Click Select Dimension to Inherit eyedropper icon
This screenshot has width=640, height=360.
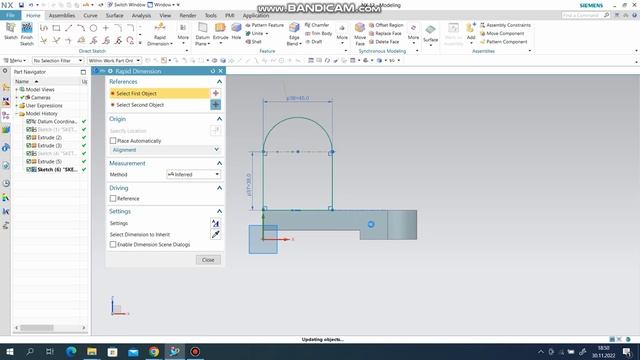point(216,234)
